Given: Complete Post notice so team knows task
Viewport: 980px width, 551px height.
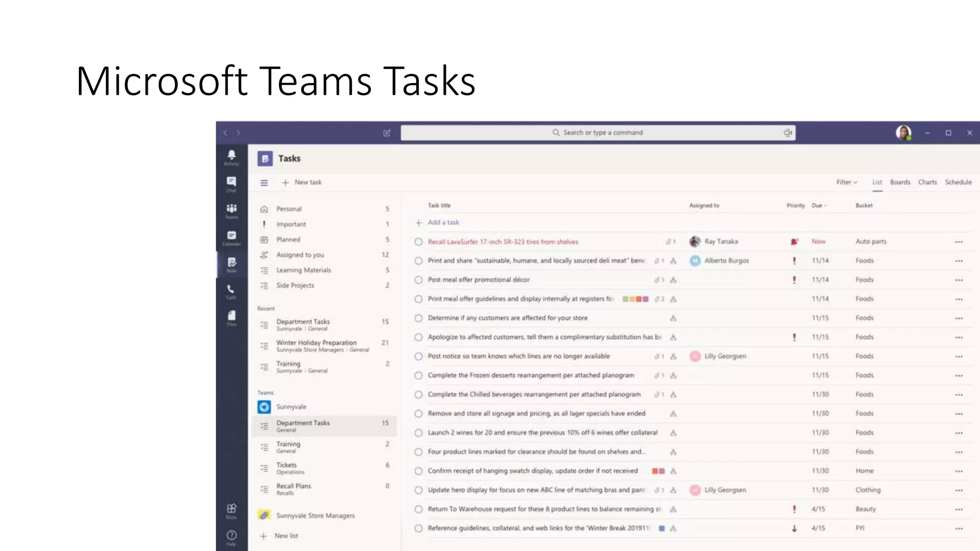Looking at the screenshot, I should coord(418,357).
